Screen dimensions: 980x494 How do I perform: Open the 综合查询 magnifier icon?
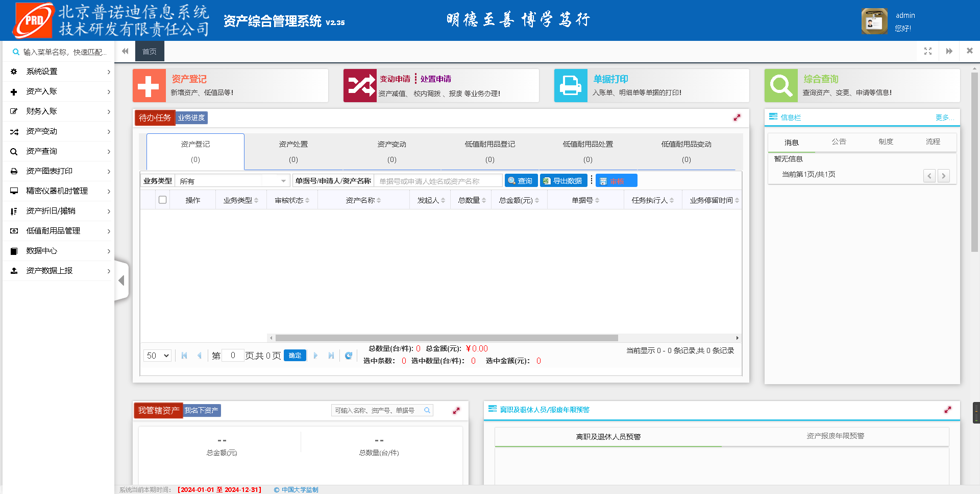(781, 86)
